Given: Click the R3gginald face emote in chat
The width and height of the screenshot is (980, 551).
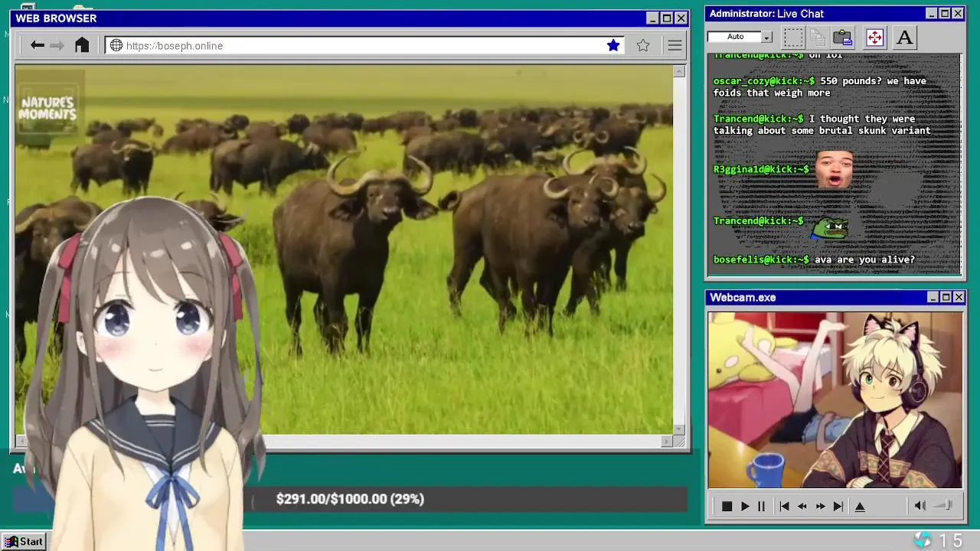Looking at the screenshot, I should [834, 170].
